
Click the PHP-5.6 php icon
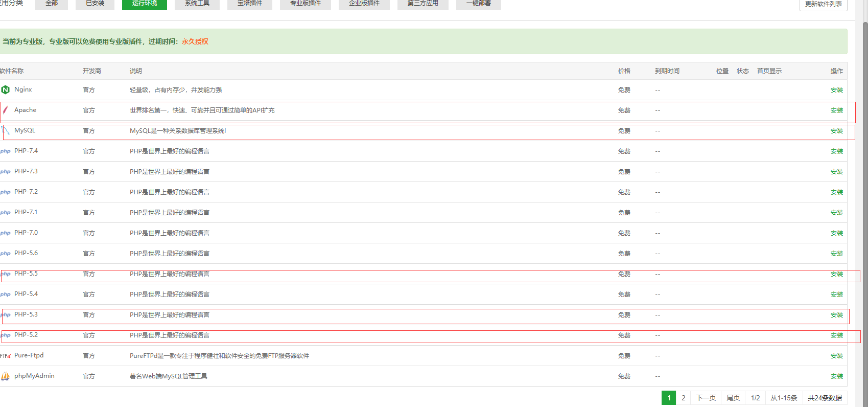5,254
